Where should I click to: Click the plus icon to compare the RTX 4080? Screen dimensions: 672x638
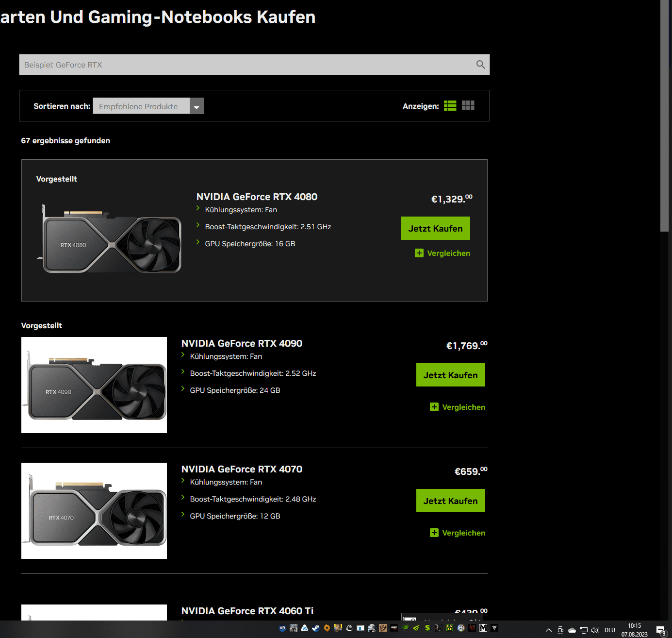coord(419,253)
